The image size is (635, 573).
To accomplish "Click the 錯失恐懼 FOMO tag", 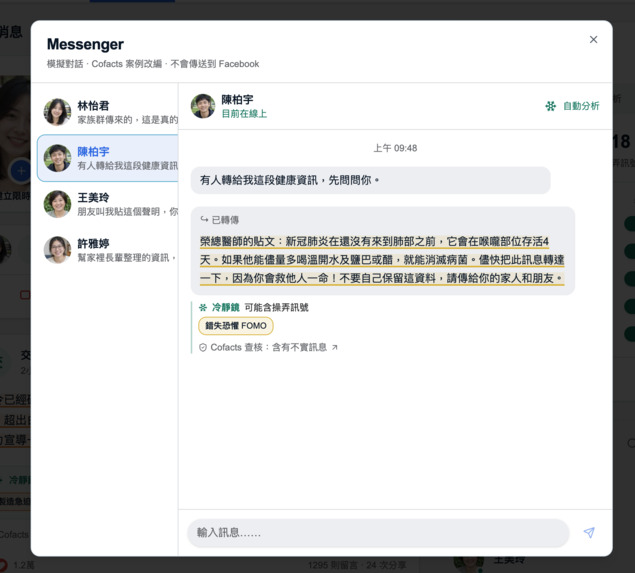I will tap(236, 326).
